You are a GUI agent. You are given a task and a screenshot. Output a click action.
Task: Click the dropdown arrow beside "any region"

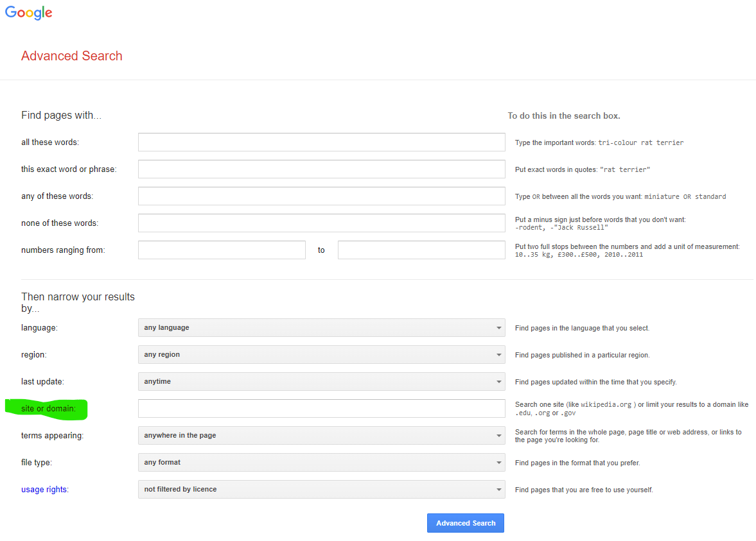coord(499,354)
